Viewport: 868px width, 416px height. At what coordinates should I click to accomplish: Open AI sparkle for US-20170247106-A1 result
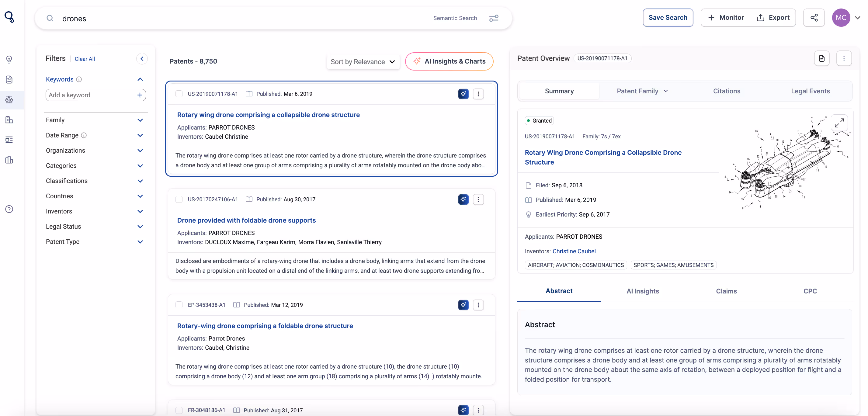463,199
